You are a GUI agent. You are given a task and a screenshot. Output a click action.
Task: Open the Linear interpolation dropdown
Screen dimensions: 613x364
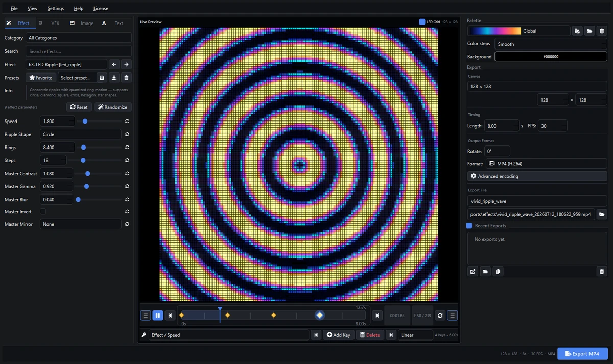coord(415,335)
